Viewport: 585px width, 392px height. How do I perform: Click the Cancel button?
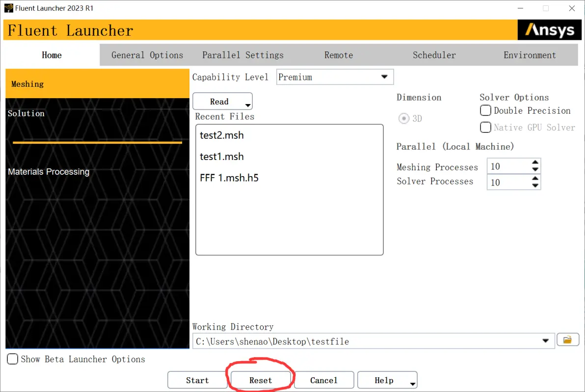[324, 380]
